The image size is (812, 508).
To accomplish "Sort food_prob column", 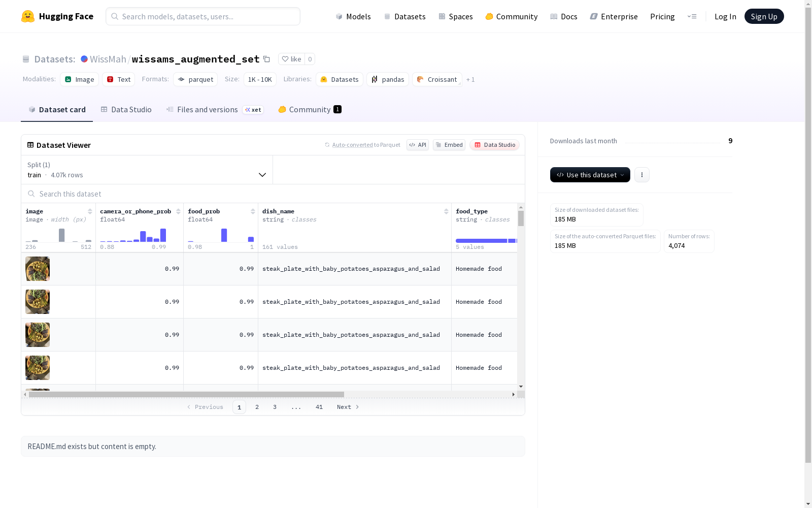I will [x=253, y=211].
